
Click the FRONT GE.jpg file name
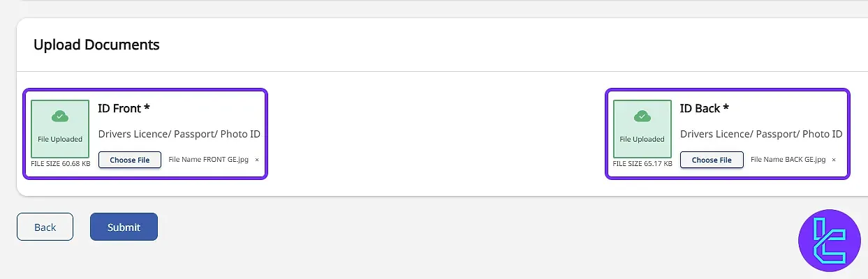(x=209, y=160)
